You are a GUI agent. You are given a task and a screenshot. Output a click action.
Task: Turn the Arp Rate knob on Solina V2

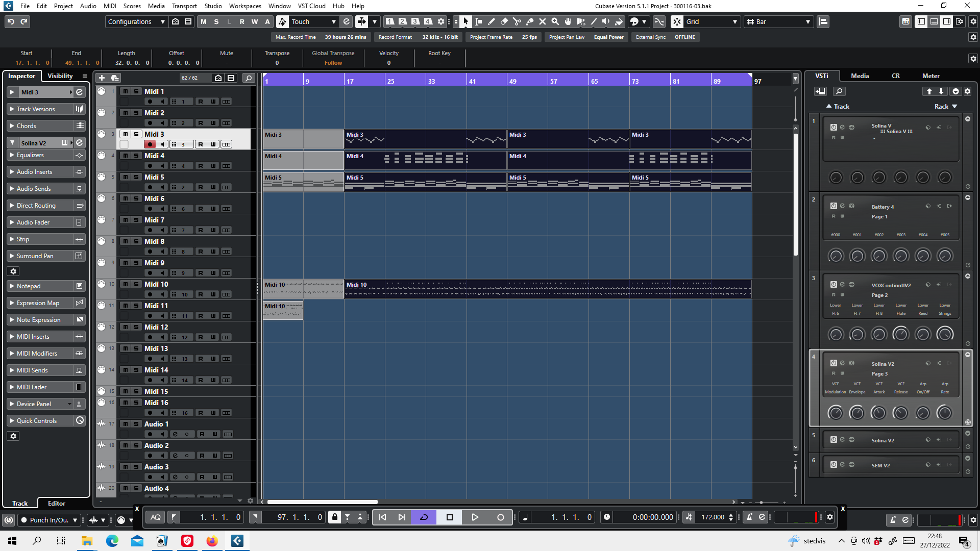[945, 413]
